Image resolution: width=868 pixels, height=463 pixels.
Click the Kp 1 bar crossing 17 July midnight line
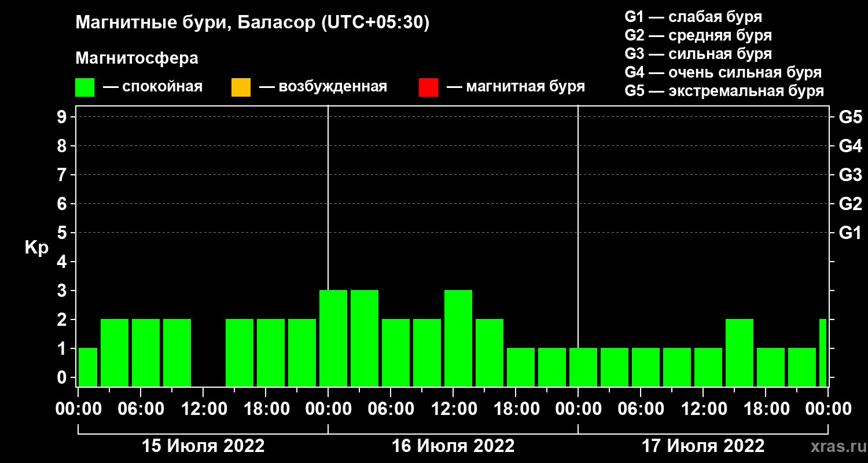(x=583, y=368)
